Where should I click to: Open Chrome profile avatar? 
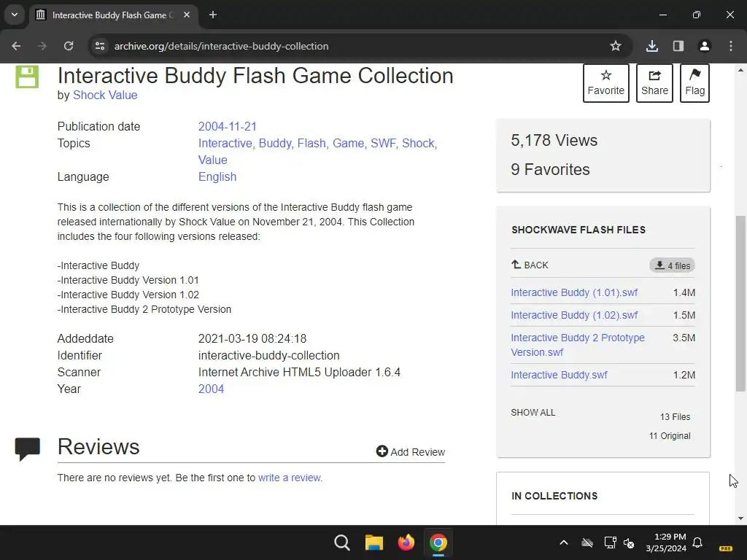(705, 46)
